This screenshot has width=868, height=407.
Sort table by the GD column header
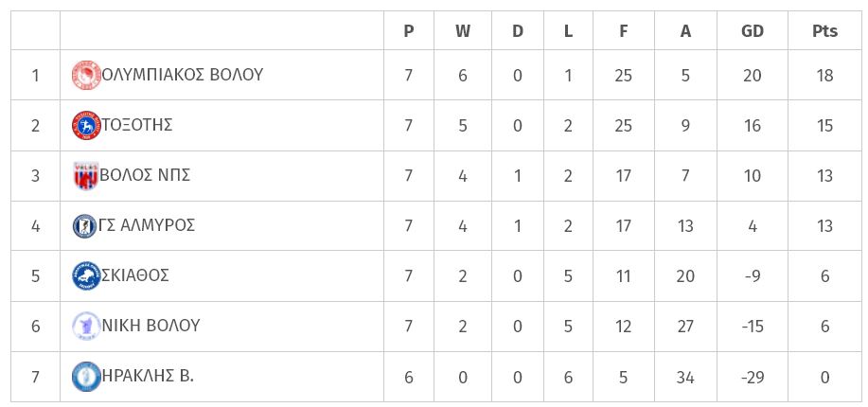point(753,31)
